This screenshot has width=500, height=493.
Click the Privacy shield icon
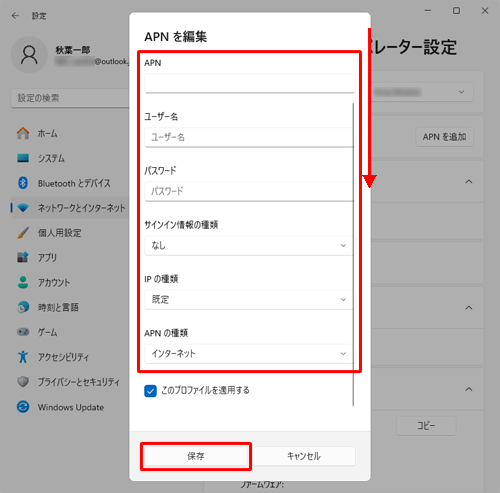(23, 382)
